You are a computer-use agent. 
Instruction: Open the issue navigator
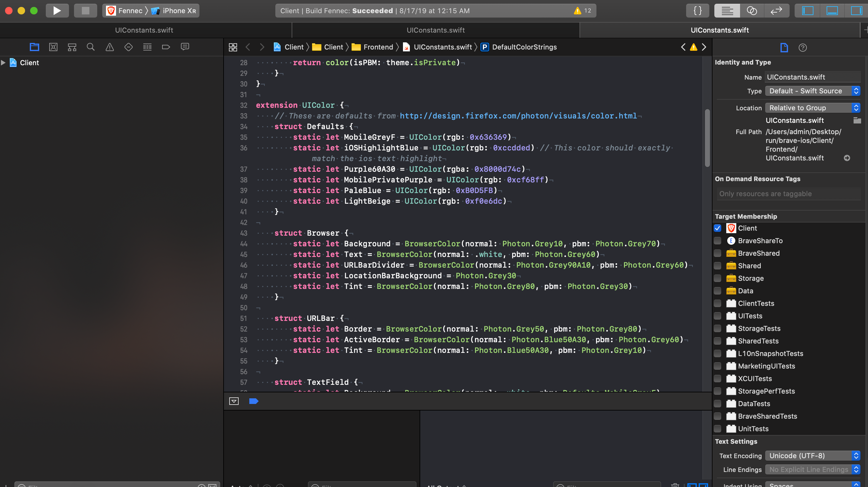109,47
